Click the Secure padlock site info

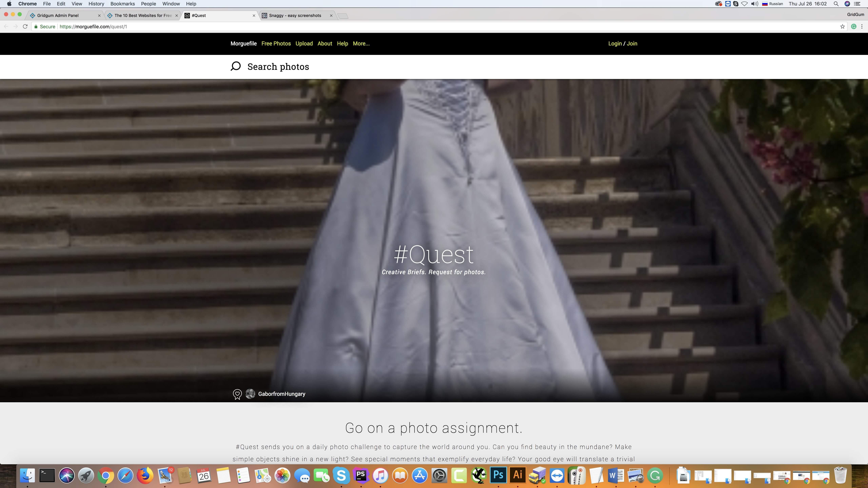44,27
